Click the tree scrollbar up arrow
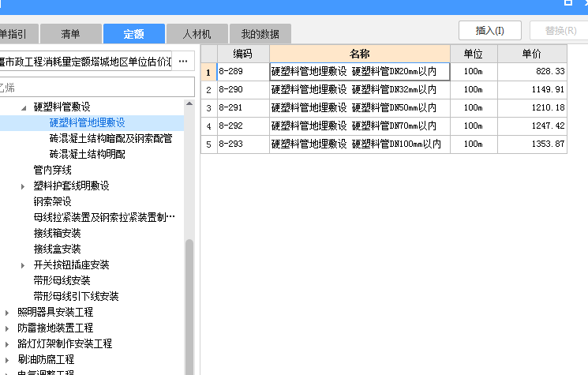 tap(189, 104)
